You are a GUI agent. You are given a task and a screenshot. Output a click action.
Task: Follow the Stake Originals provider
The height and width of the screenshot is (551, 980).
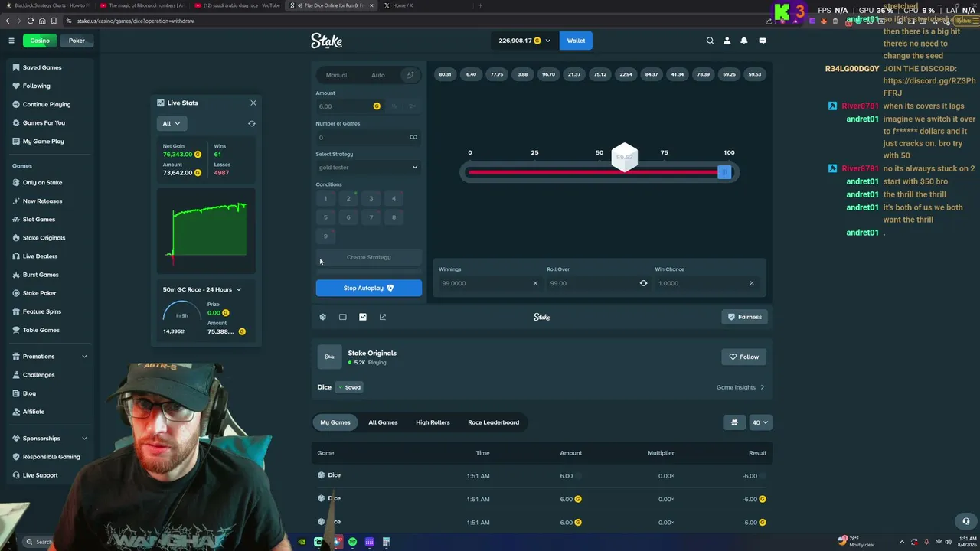744,357
